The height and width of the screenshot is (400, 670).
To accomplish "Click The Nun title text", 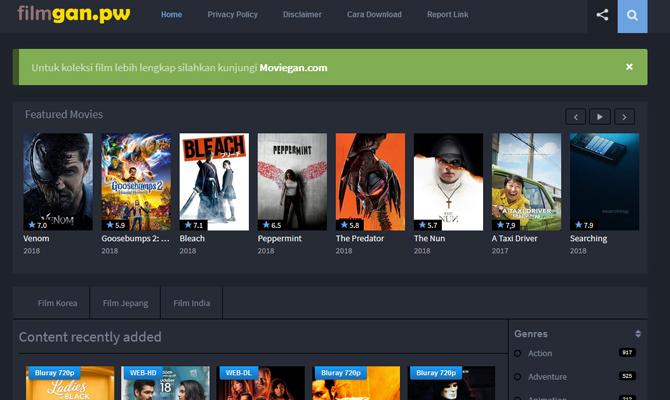I will pos(429,238).
